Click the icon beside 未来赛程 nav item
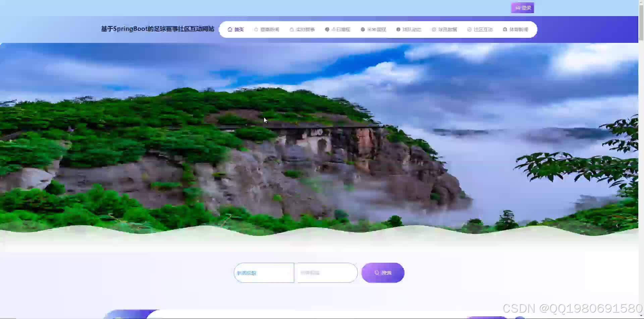Viewport: 644px width, 319px height. pos(363,29)
